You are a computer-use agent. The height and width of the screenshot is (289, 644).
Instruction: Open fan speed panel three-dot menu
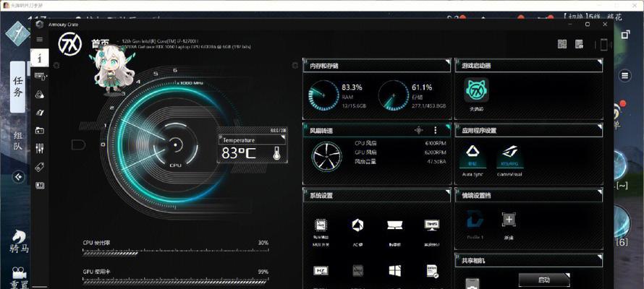[436, 130]
